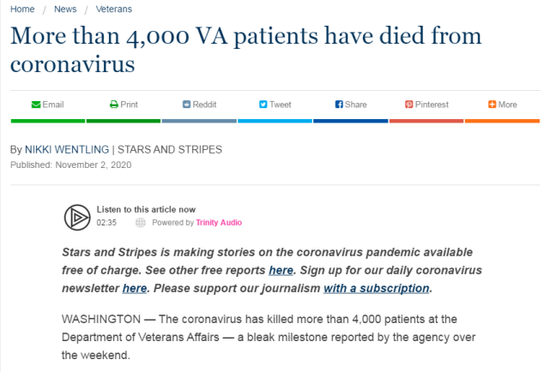Image resolution: width=550 pixels, height=372 pixels.
Task: Pin article using Pinterest icon
Action: coord(409,104)
